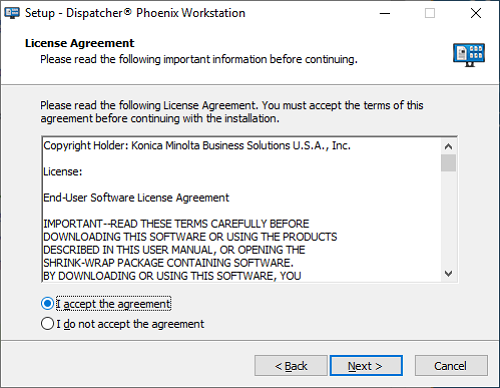The width and height of the screenshot is (500, 388).
Task: Cancel the installation
Action: tap(451, 366)
